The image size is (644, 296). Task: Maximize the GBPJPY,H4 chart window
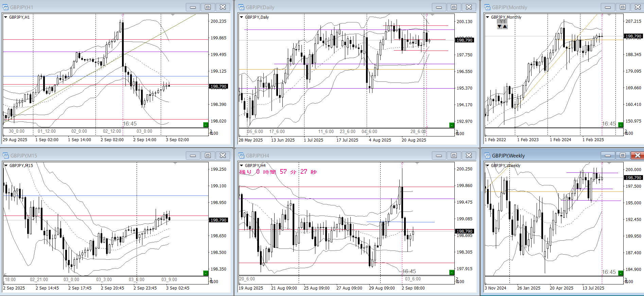[454, 155]
